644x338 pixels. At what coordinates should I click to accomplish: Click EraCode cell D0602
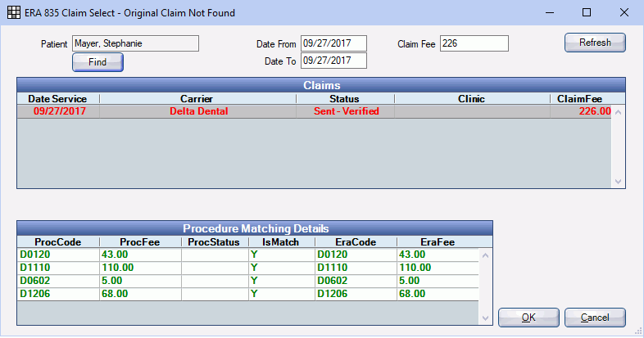click(x=356, y=281)
